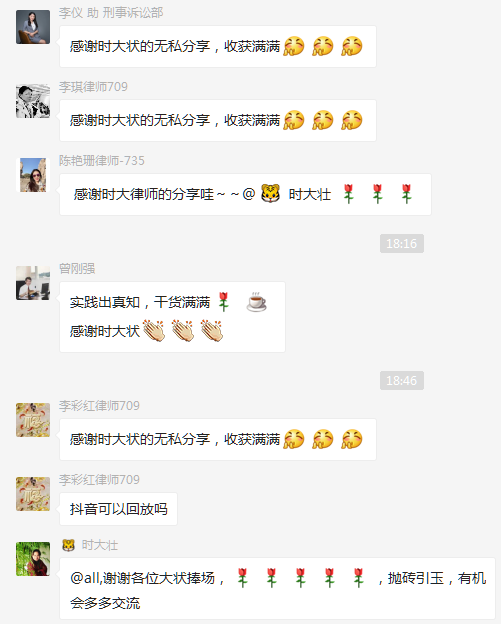501x624 pixels.
Task: Click first rose in 时大壮's message
Action: click(x=242, y=578)
